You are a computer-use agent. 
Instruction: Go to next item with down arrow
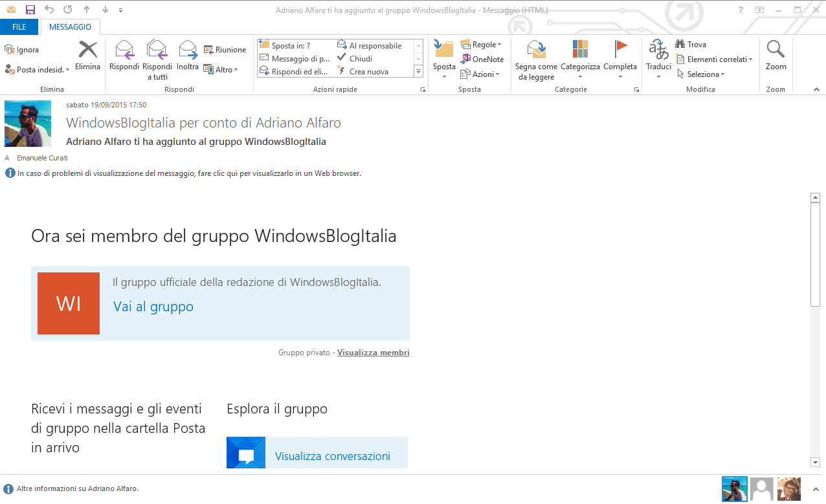(x=106, y=10)
